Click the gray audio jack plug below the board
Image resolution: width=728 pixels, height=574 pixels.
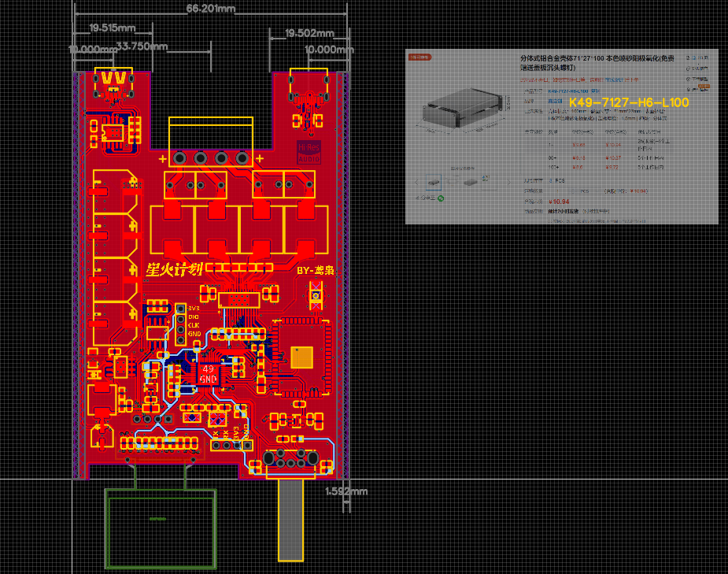click(x=290, y=520)
